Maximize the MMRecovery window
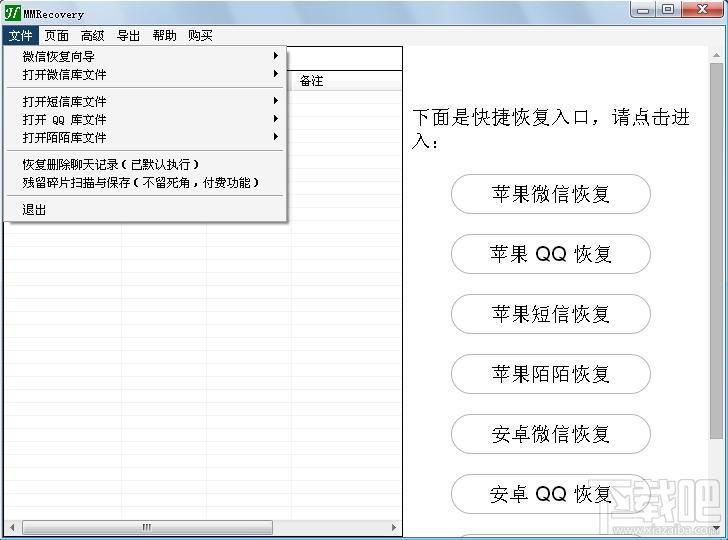The height and width of the screenshot is (540, 728). click(x=668, y=10)
